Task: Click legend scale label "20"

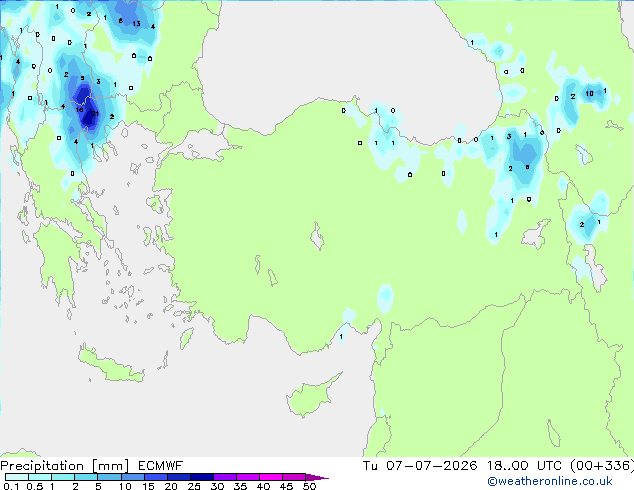Action: [171, 486]
